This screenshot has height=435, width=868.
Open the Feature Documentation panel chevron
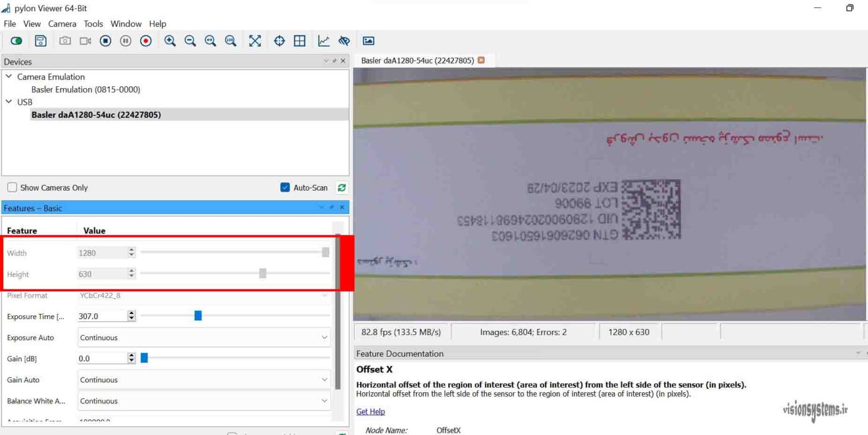pyautogui.click(x=859, y=353)
